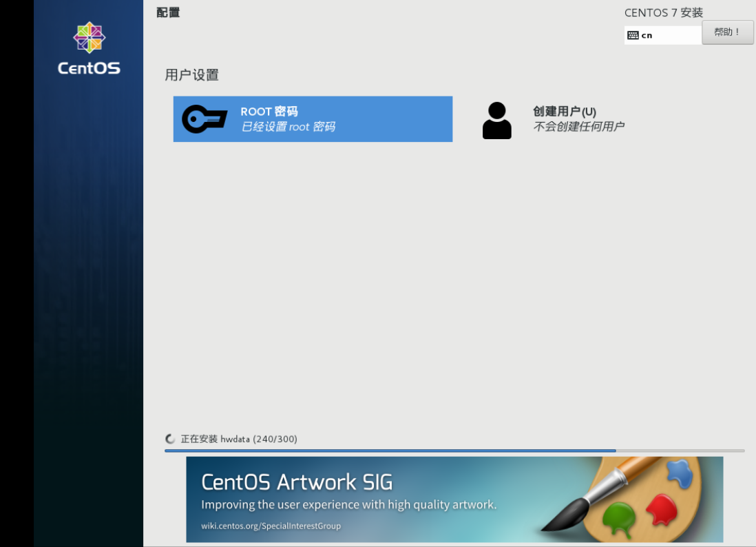Click the 帮助！ help button
Viewport: 756px width, 547px height.
click(727, 32)
